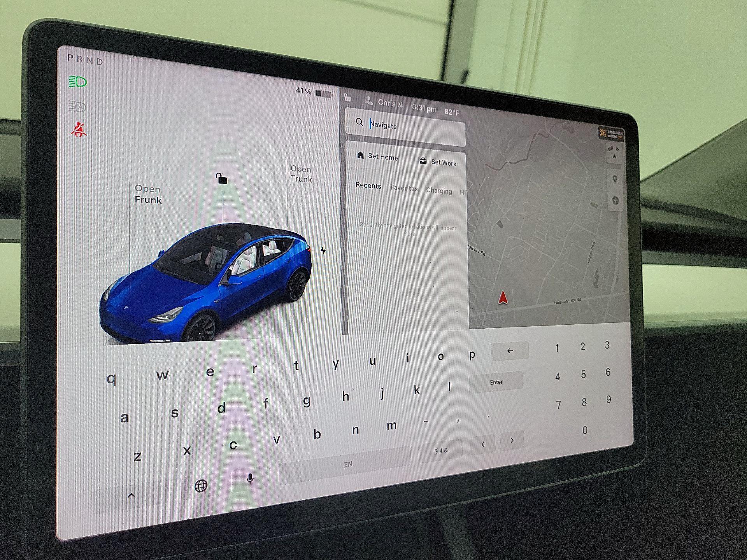Tap the g key
This screenshot has width=747, height=560.
(307, 401)
